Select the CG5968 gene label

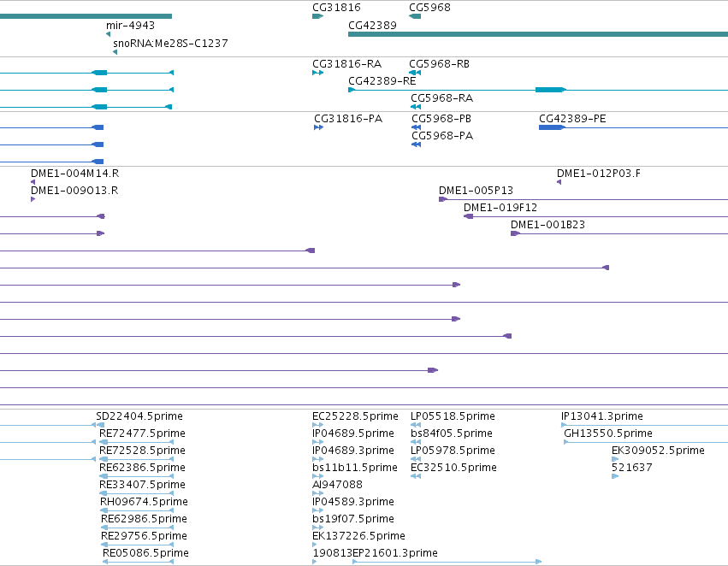(x=429, y=8)
